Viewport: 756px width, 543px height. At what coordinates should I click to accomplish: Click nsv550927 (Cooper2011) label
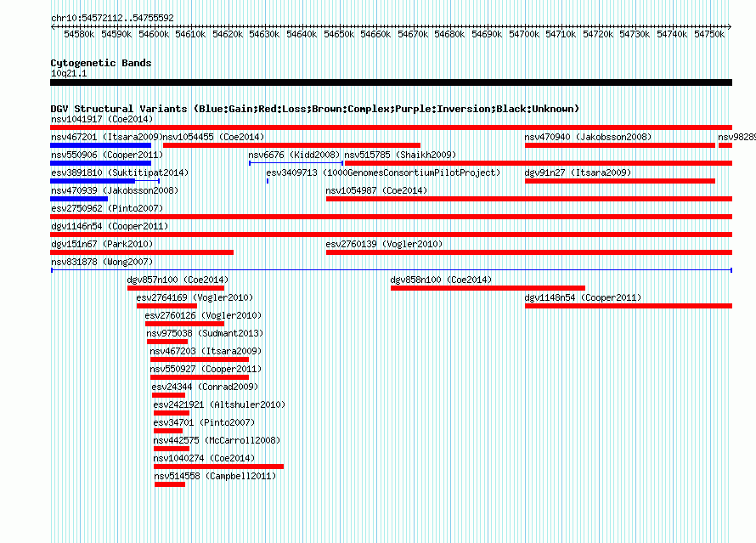click(206, 369)
